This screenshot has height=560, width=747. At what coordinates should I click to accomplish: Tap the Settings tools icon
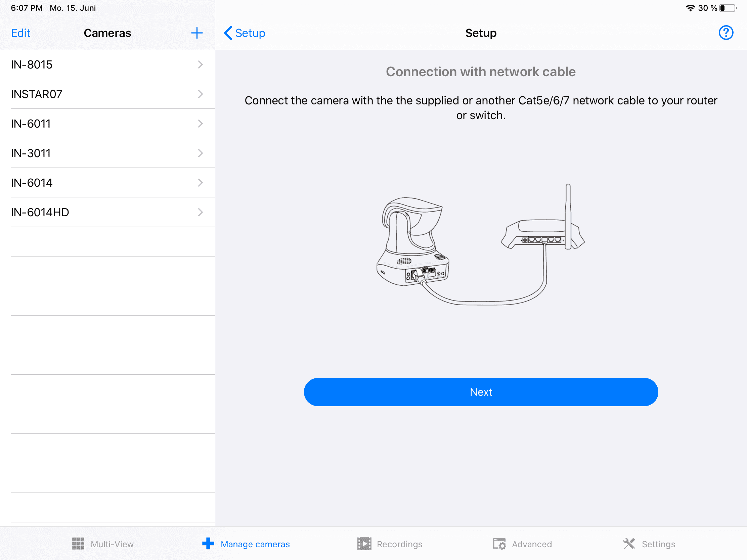[629, 544]
